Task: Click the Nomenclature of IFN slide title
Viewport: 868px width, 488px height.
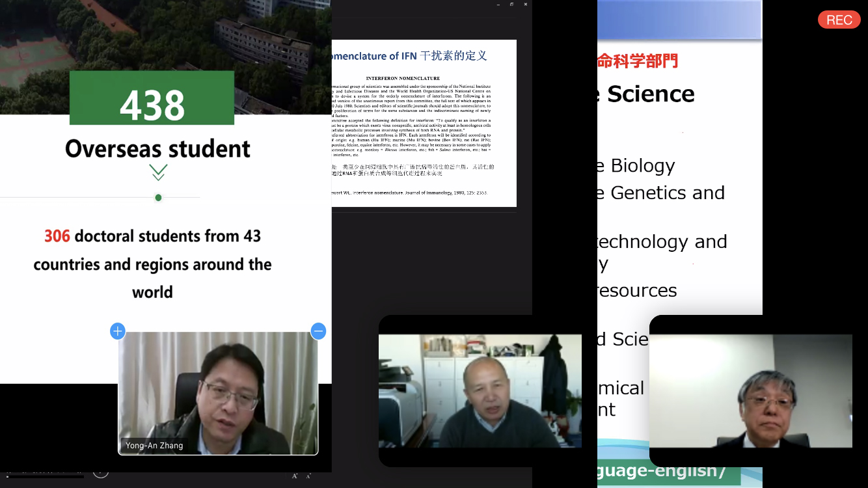Action: coord(409,56)
